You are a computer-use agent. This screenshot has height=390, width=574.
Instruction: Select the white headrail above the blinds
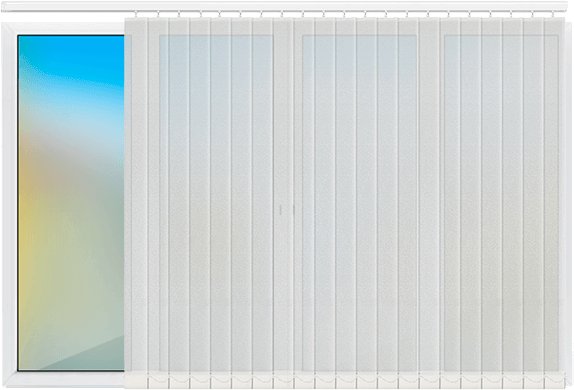[x=284, y=7]
